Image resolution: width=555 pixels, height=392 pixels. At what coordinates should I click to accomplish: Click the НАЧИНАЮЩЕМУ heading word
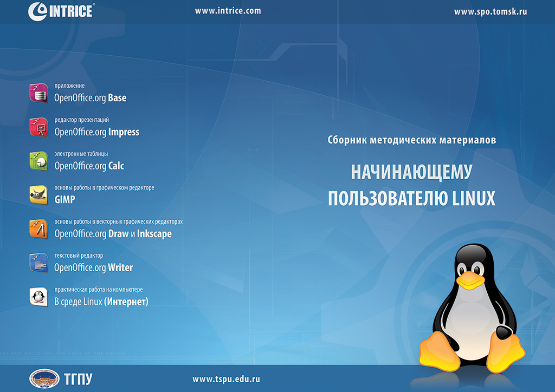[412, 172]
